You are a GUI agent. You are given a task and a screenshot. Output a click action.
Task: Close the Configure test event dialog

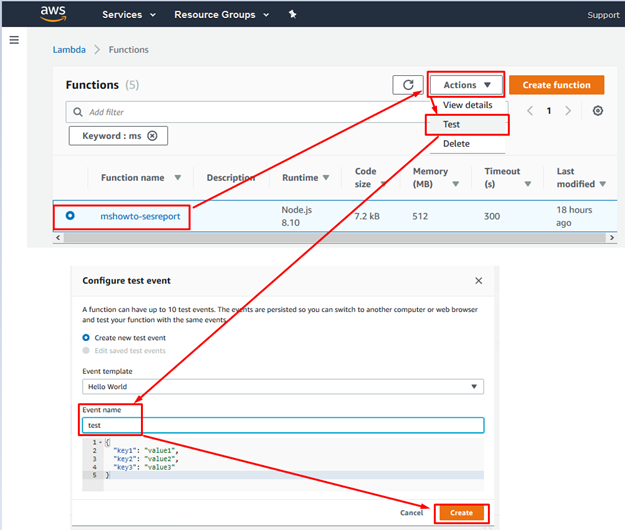click(x=479, y=281)
